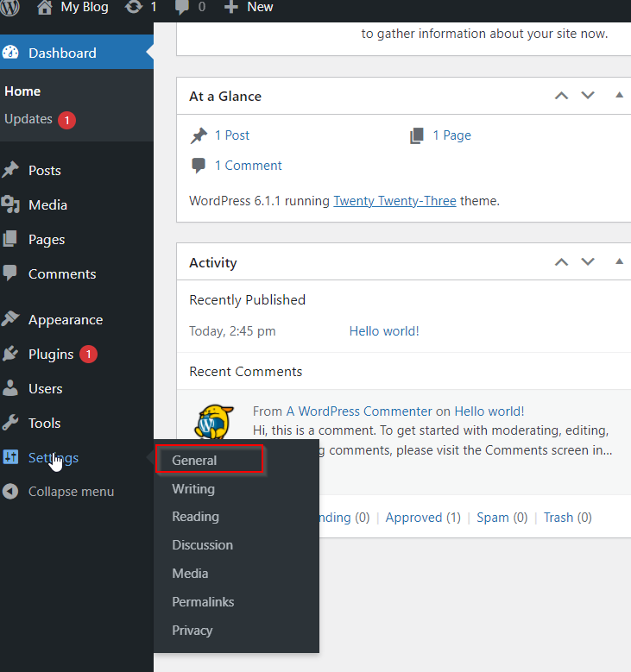The height and width of the screenshot is (672, 631).
Task: Open Posts menu label
Action: (45, 170)
